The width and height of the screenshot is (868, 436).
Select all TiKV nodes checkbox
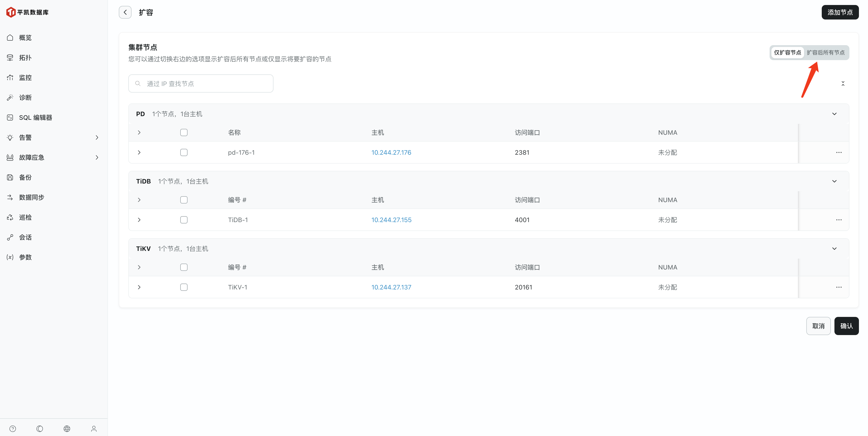pyautogui.click(x=184, y=267)
